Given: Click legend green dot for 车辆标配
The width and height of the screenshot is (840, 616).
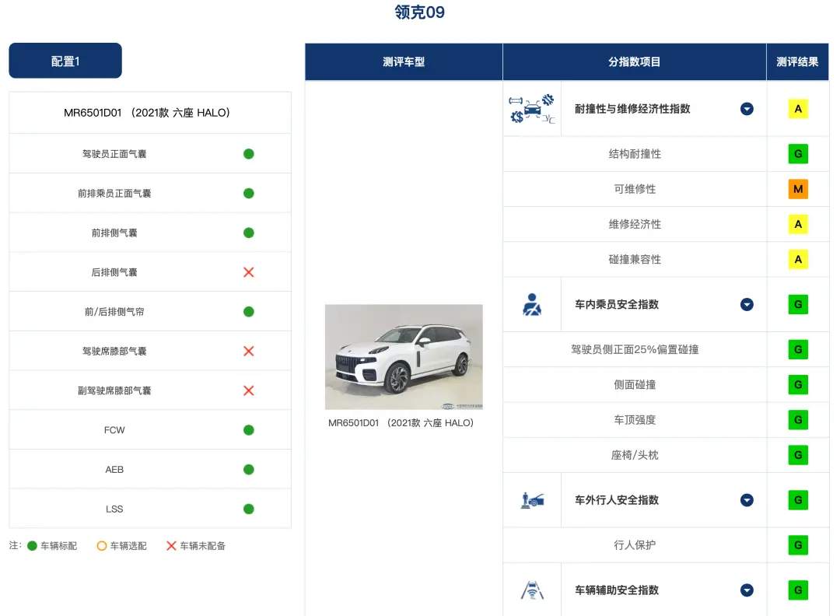Looking at the screenshot, I should 32,546.
